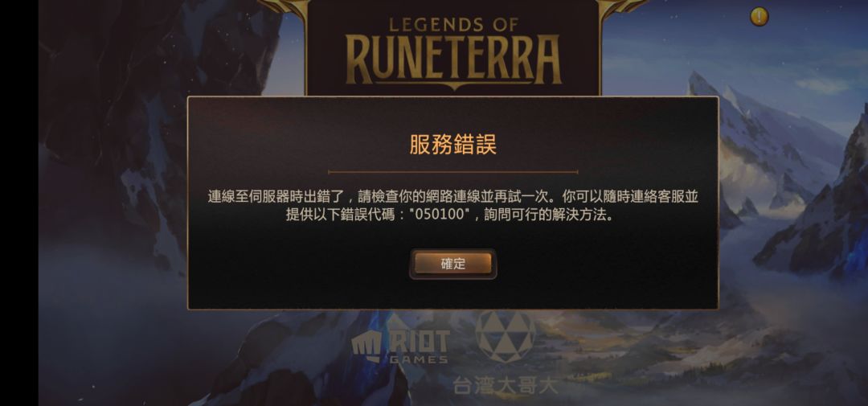868x406 pixels.
Task: Tap the Taiwan Mobile triangular sphere logo
Action: pyautogui.click(x=506, y=336)
